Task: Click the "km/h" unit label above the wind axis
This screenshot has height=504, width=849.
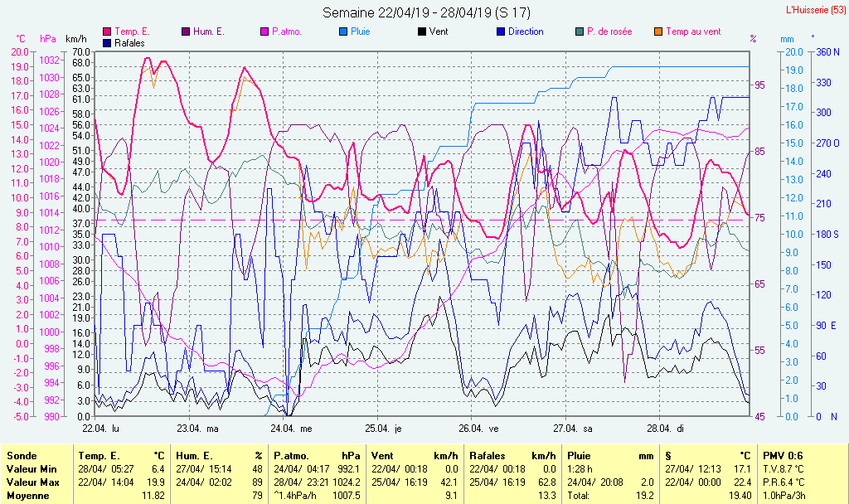Action: [76, 39]
